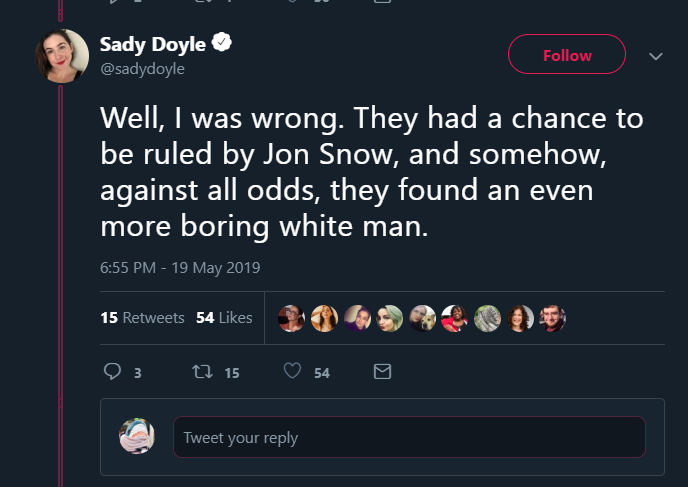
Task: Open the liker avatar with a dog
Action: pyautogui.click(x=422, y=319)
